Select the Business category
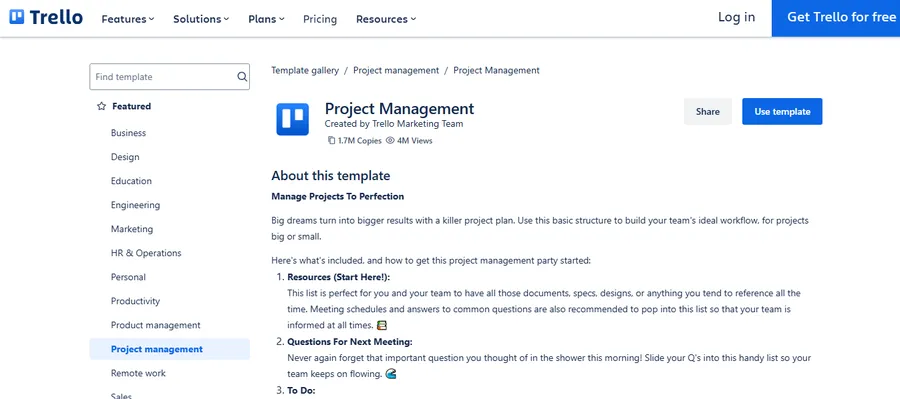The width and height of the screenshot is (900, 399). pos(129,133)
